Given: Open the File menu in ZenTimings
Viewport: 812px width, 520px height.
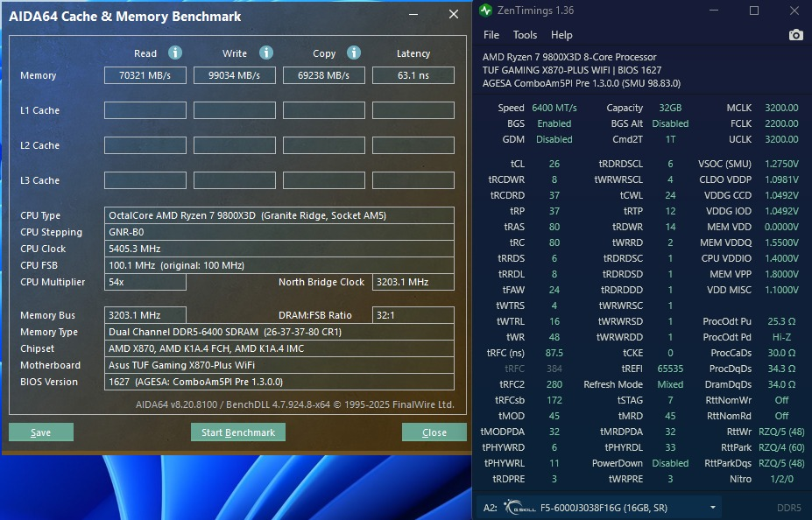Looking at the screenshot, I should [x=491, y=35].
